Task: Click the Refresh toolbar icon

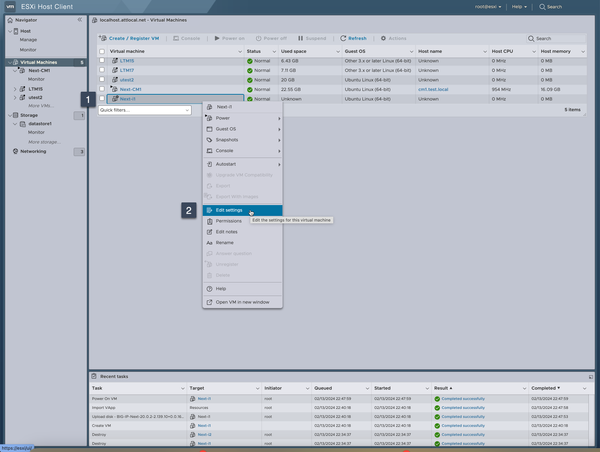Action: [343, 38]
